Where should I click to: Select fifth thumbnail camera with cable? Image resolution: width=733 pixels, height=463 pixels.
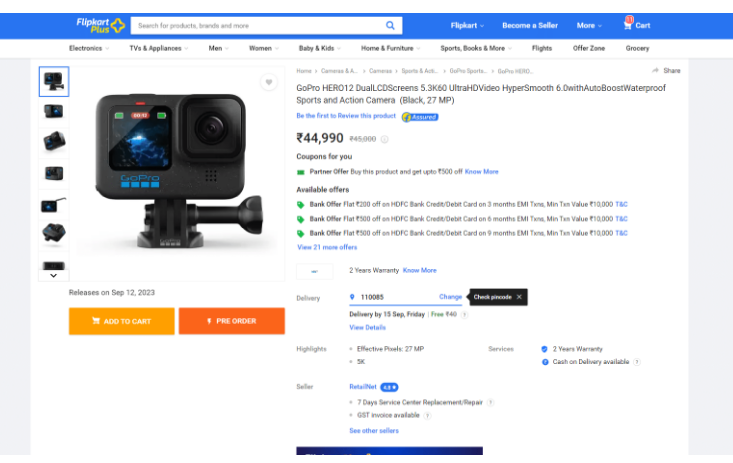coord(54,204)
